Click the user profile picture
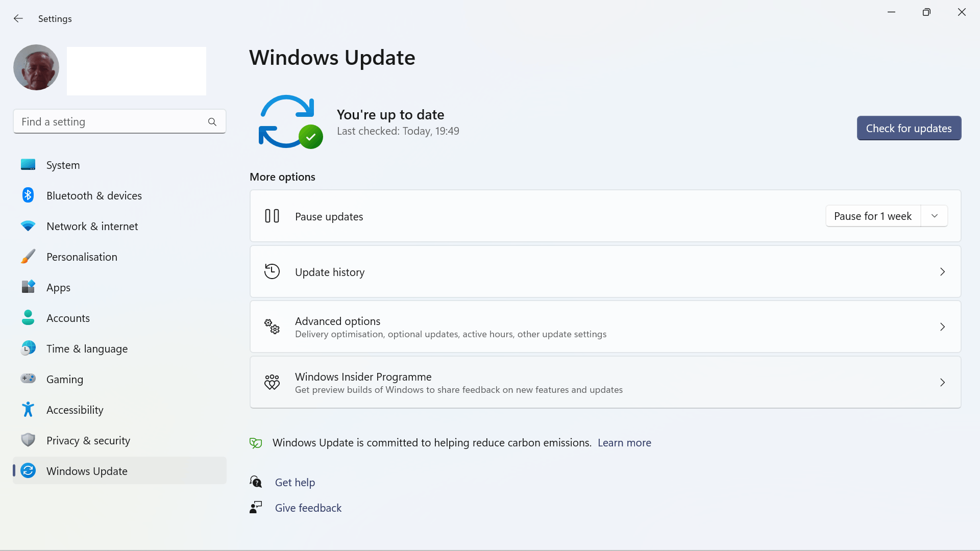980x551 pixels. pos(36,67)
